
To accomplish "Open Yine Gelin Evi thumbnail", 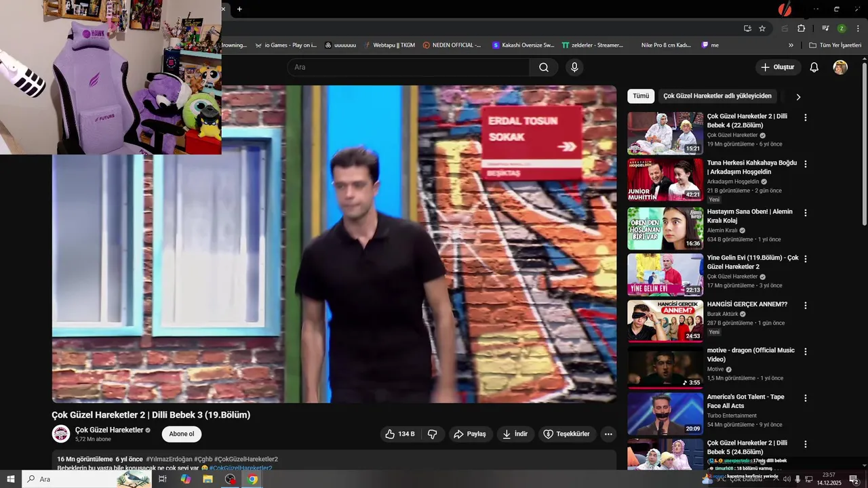I will click(665, 274).
